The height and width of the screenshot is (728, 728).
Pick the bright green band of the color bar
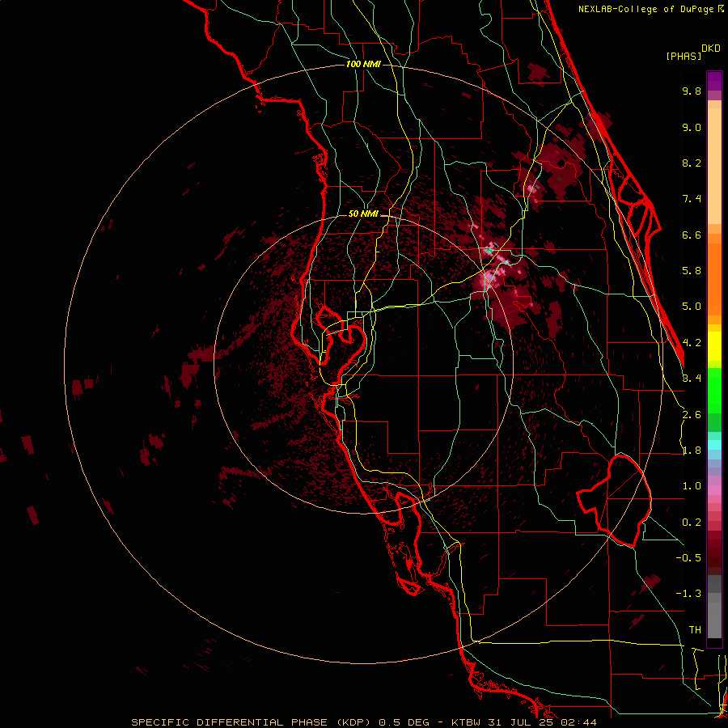(x=714, y=390)
